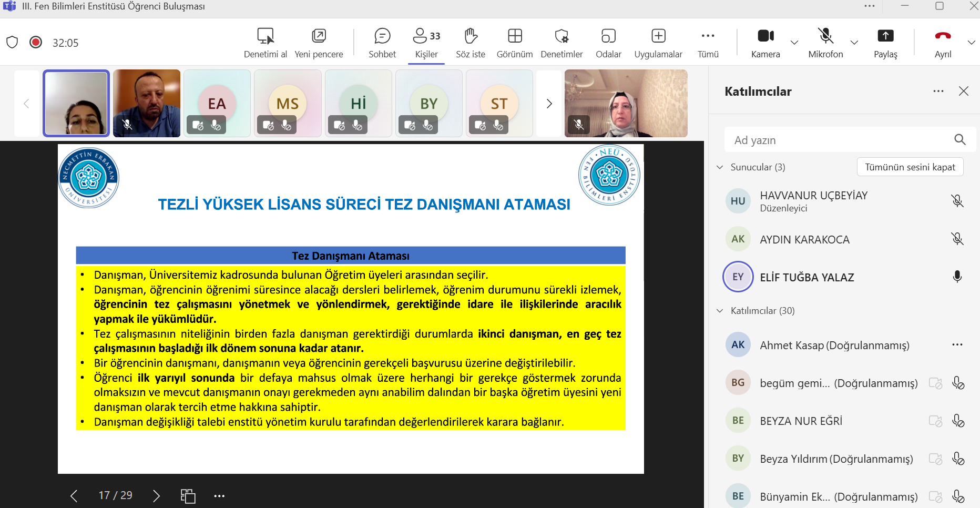Leave the meeting with Ayrıl
The width and height of the screenshot is (980, 508).
coord(943,43)
